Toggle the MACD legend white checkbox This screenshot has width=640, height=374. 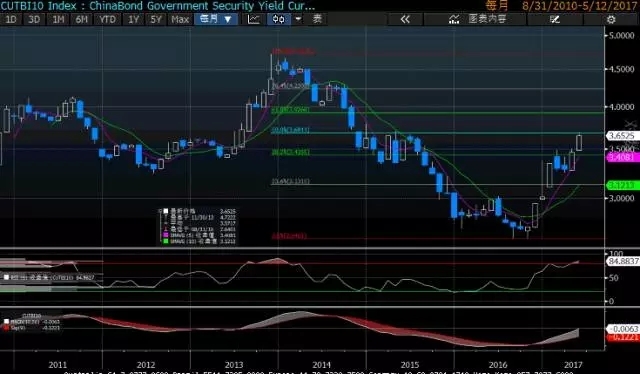[7, 322]
